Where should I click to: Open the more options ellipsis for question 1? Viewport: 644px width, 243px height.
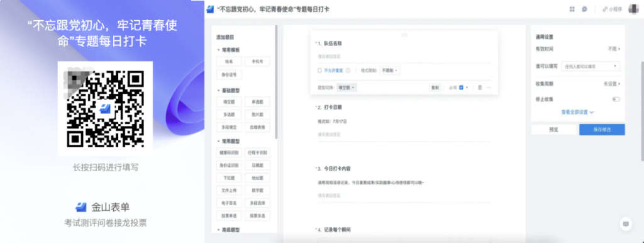pos(489,88)
